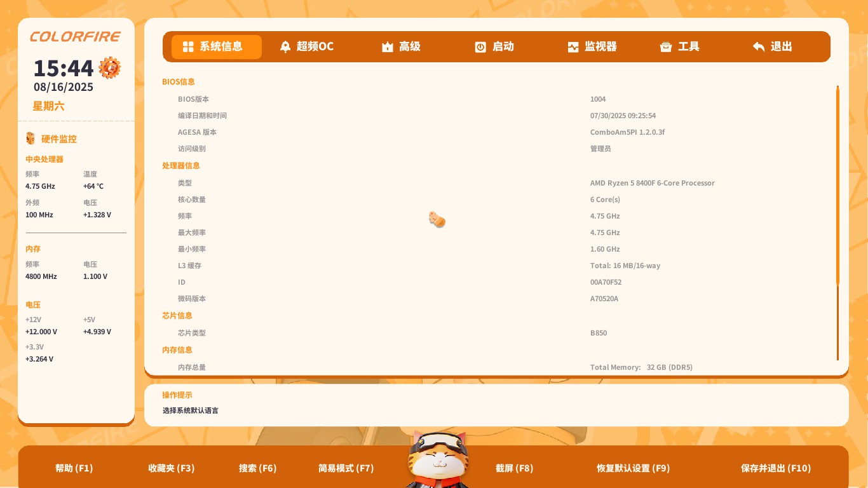This screenshot has height=488, width=868.
Task: Click the power icon on the 启动 tab
Action: tap(480, 47)
